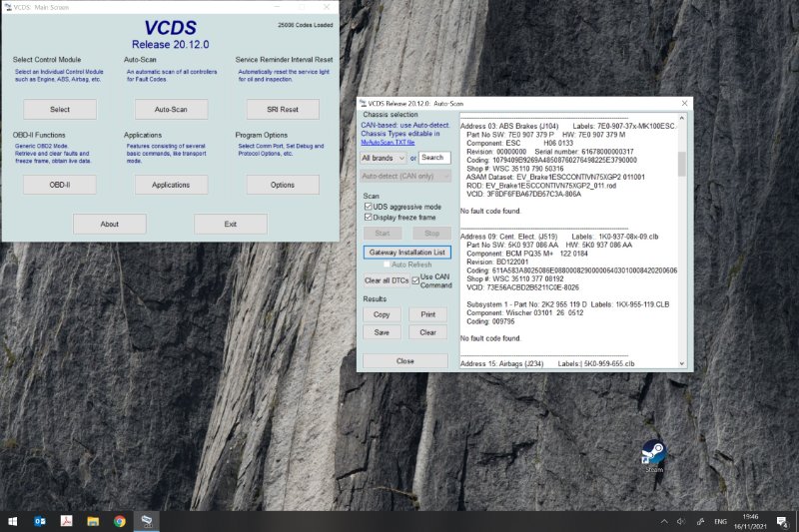Image resolution: width=799 pixels, height=532 pixels.
Task: Open the Gateway Installation List
Action: coord(407,252)
